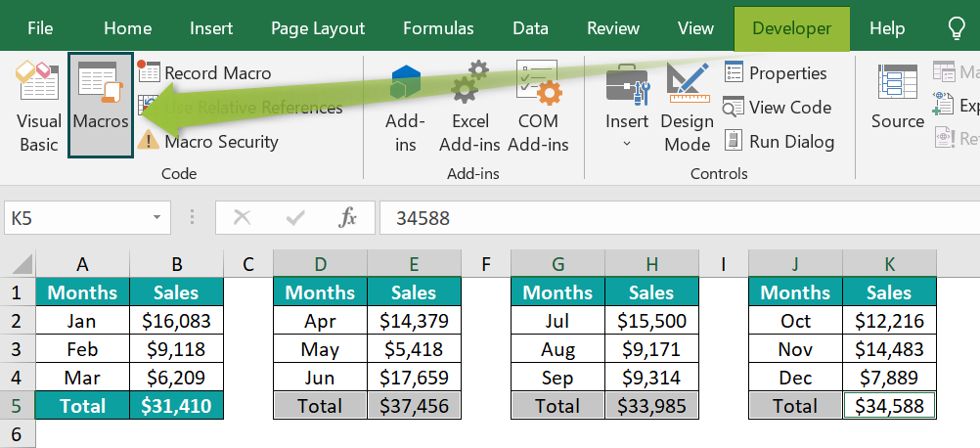
Task: Open the Help tab
Action: [x=887, y=28]
